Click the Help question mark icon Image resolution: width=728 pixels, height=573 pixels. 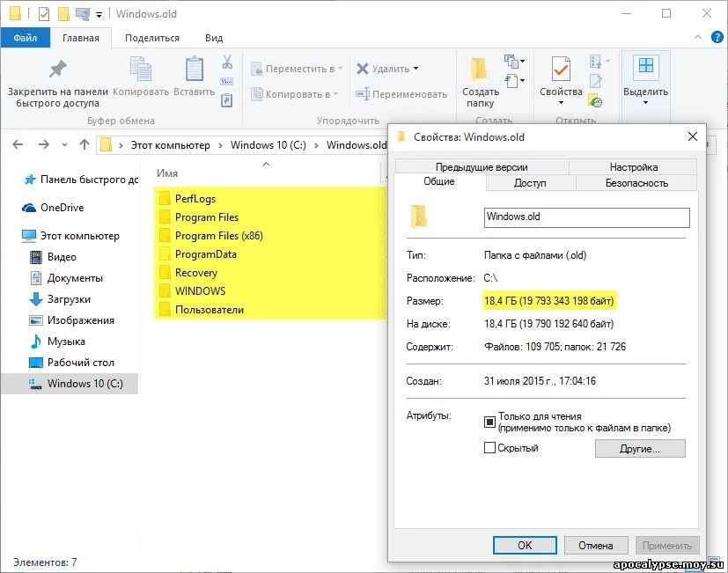(717, 37)
